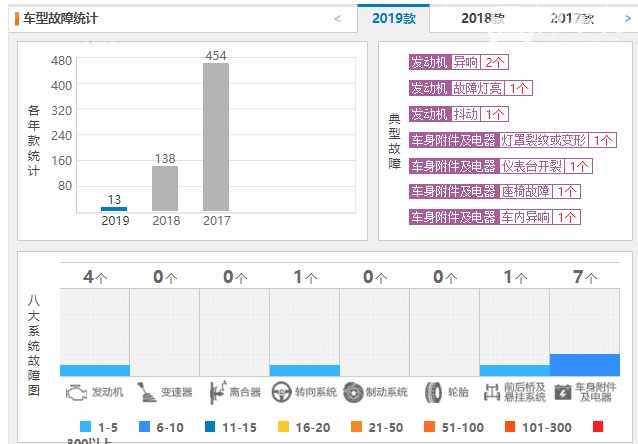Screen dimensions: 638x444
Task: Show next model years arrow
Action: tap(628, 18)
